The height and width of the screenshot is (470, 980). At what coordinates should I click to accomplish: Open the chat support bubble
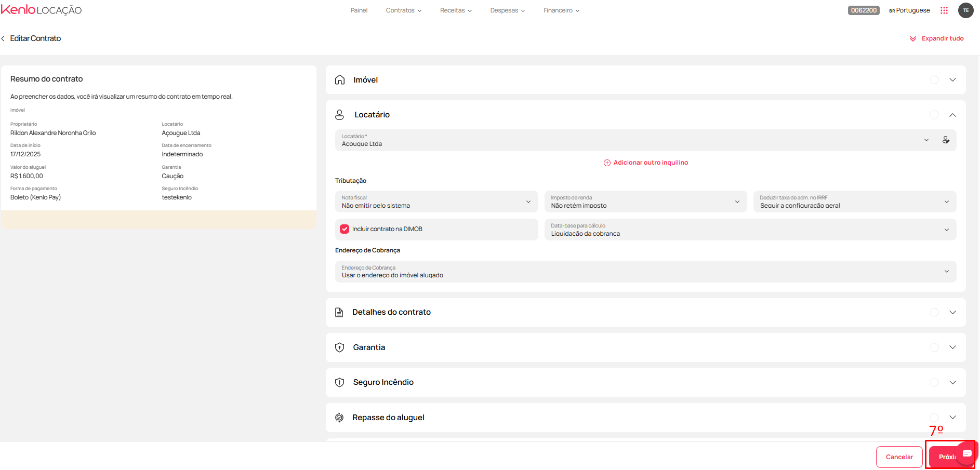(x=967, y=453)
